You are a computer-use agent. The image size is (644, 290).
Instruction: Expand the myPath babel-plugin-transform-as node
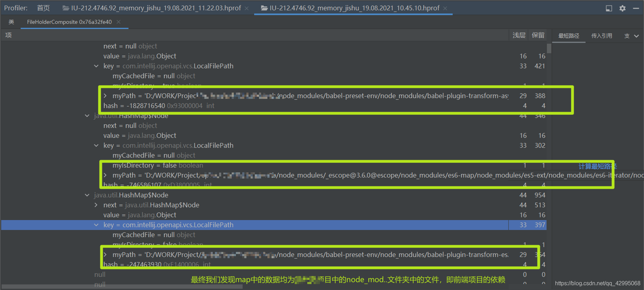105,96
